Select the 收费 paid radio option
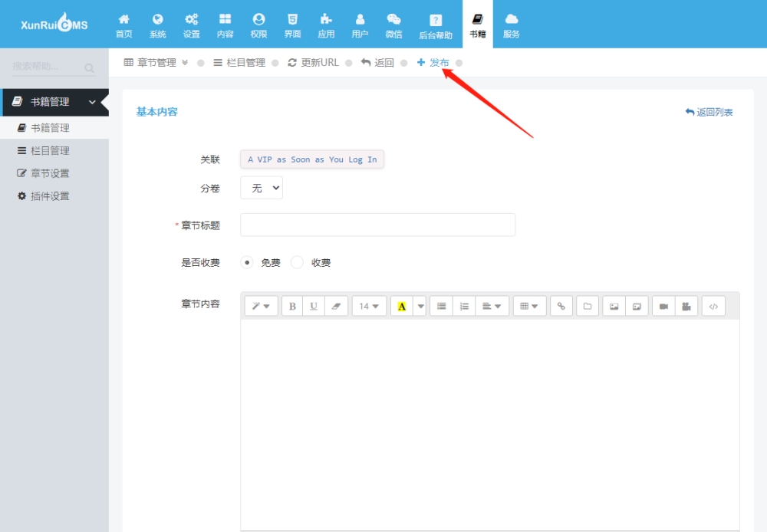 pos(297,263)
